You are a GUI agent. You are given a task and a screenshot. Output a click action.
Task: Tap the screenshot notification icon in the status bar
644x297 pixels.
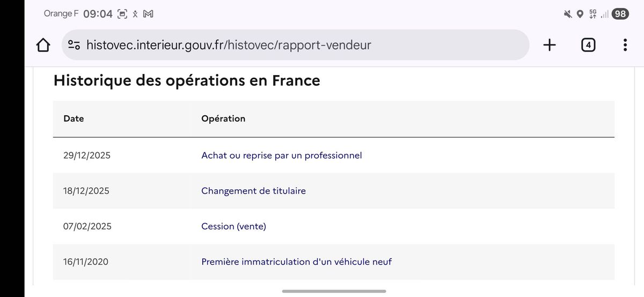coord(122,14)
